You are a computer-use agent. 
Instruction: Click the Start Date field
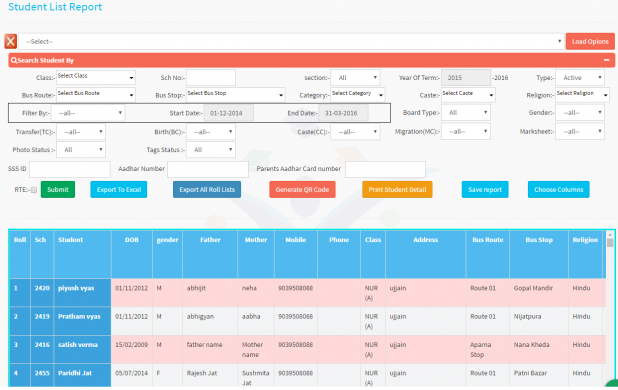(x=229, y=113)
